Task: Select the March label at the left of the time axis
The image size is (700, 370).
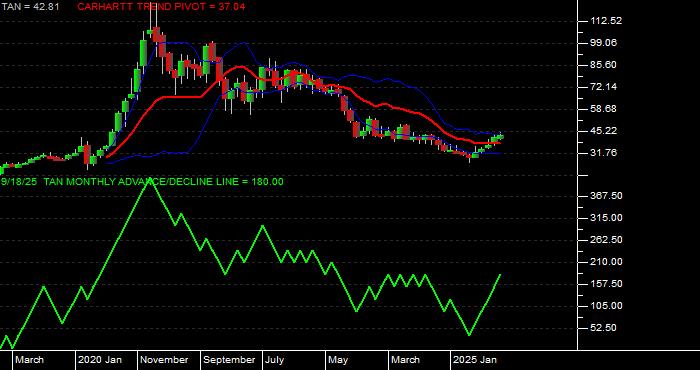Action: [30, 360]
